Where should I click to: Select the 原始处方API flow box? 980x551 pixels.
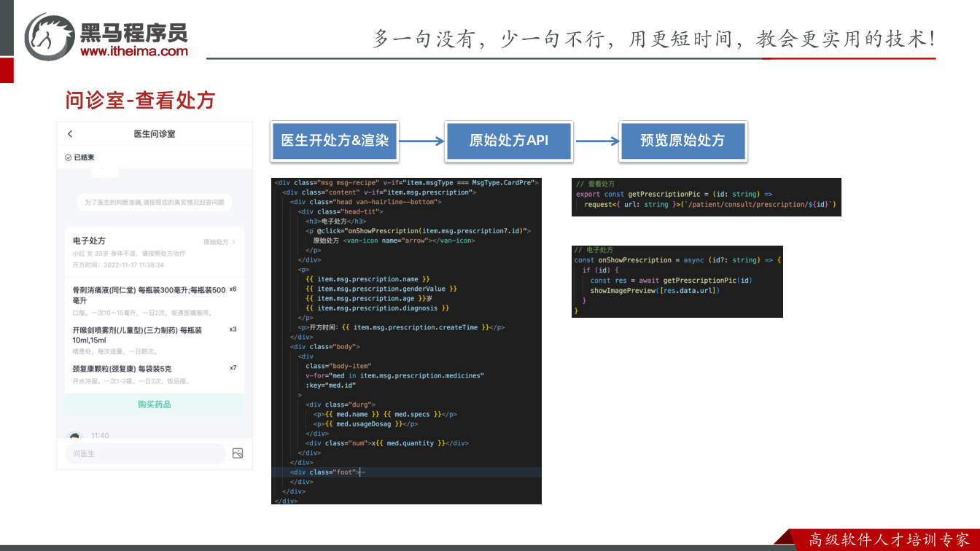pyautogui.click(x=508, y=141)
